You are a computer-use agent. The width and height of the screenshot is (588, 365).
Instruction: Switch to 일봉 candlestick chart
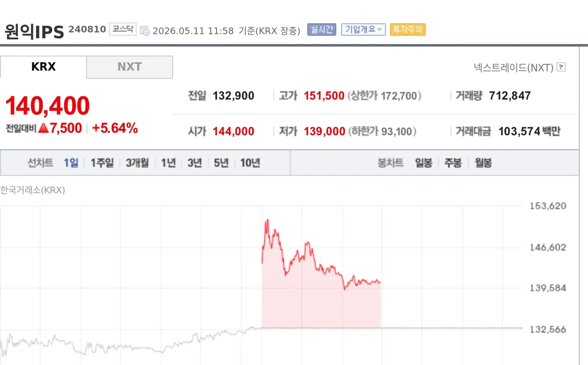point(423,163)
